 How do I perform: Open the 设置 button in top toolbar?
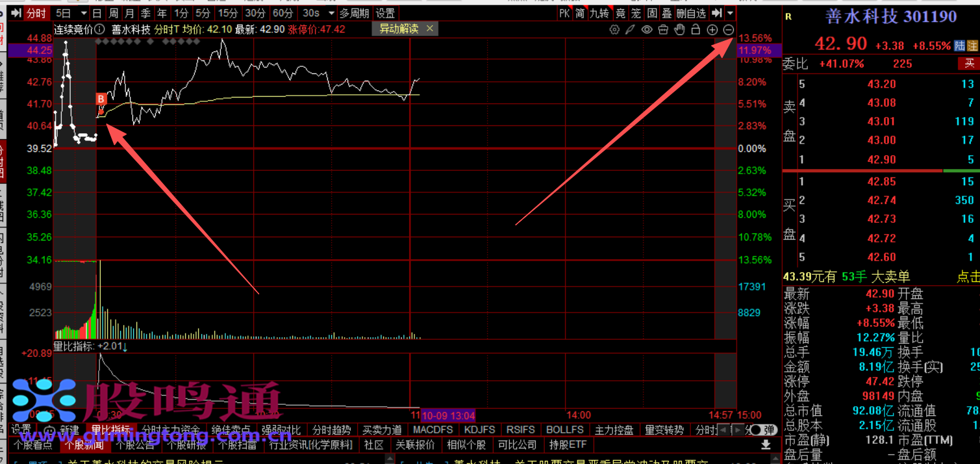click(385, 13)
